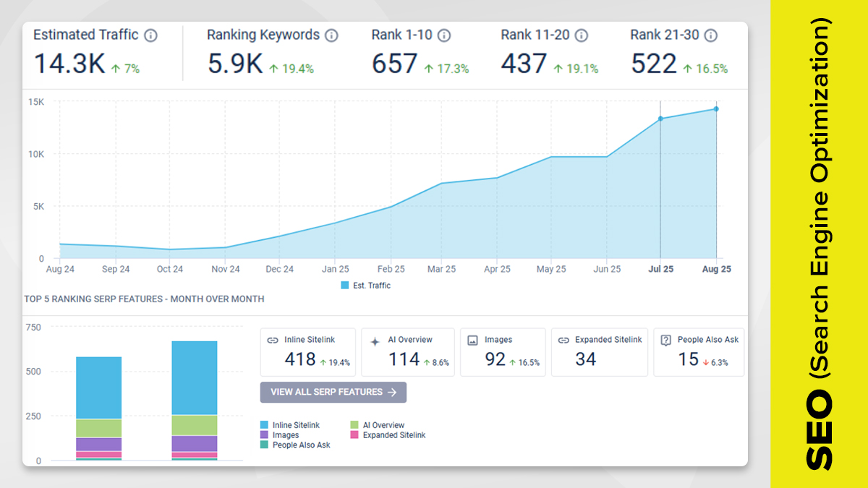The height and width of the screenshot is (488, 868).
Task: Open the People Also Ask 15 card
Action: [x=699, y=352]
